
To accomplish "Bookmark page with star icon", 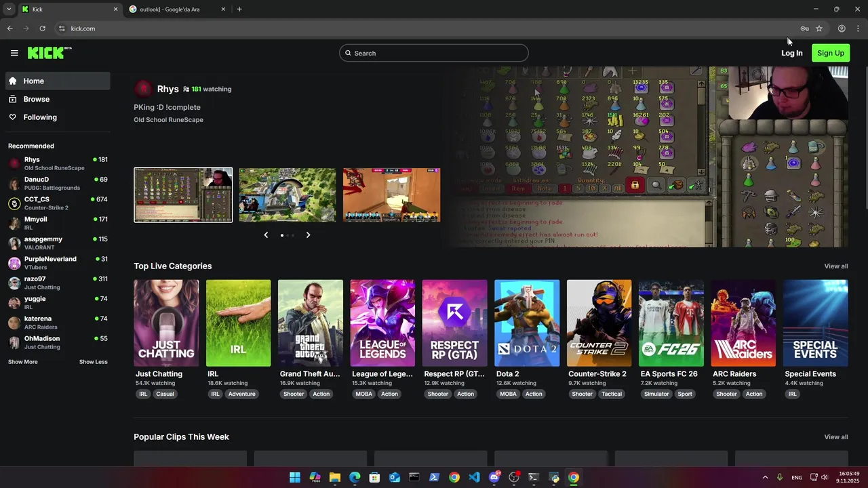I will (819, 28).
